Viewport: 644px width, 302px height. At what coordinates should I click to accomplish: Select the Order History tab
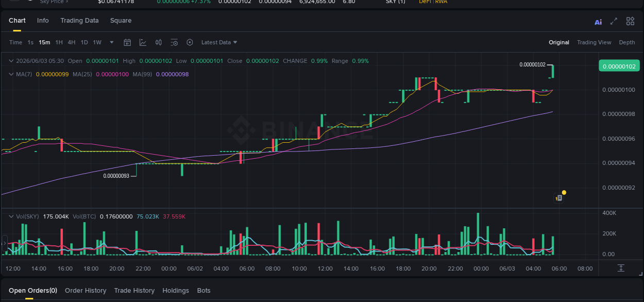click(x=86, y=291)
